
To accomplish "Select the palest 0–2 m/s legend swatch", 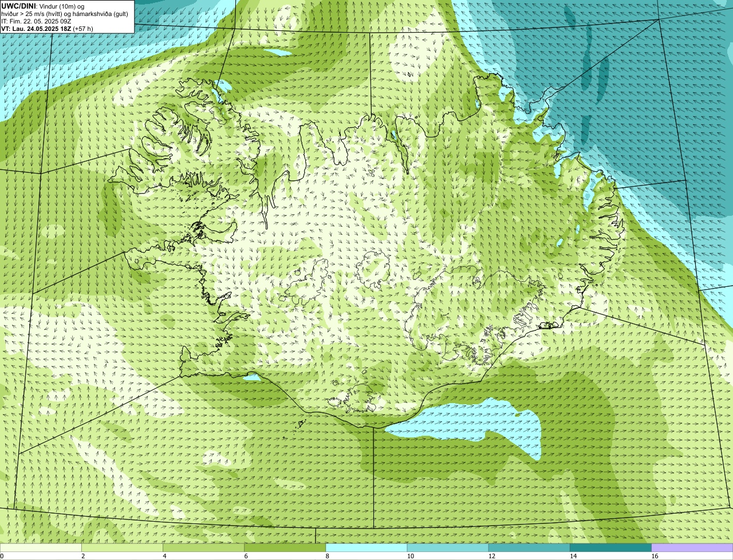I will coord(41,548).
